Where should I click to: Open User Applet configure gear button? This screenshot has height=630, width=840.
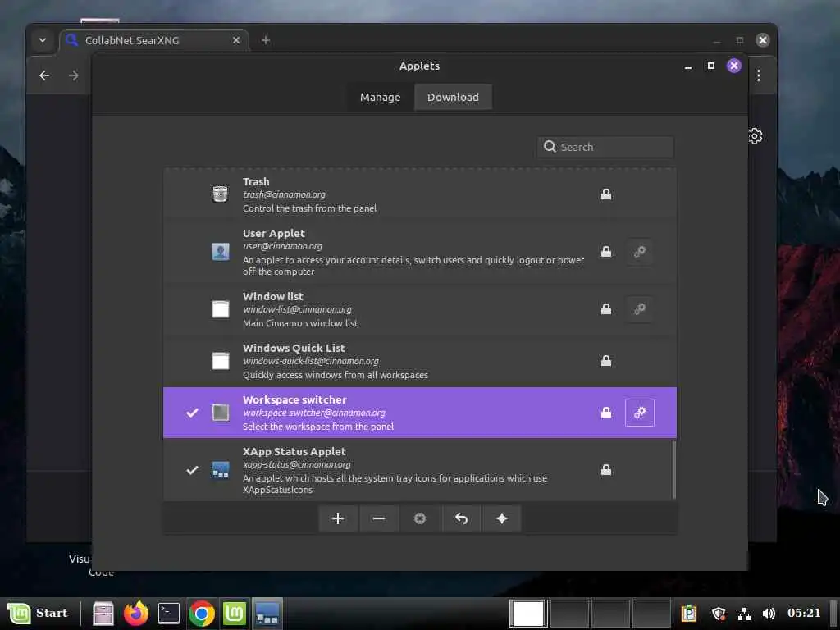(640, 252)
